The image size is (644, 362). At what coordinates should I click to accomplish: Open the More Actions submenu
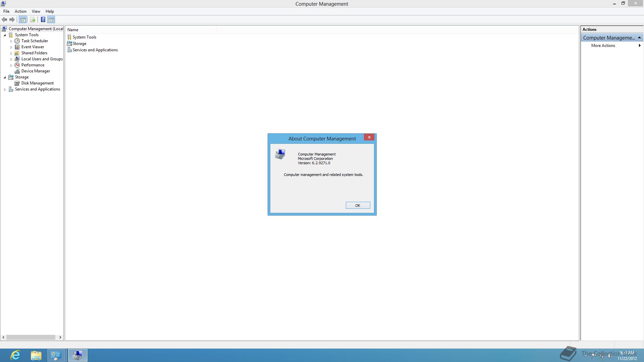[x=603, y=46]
